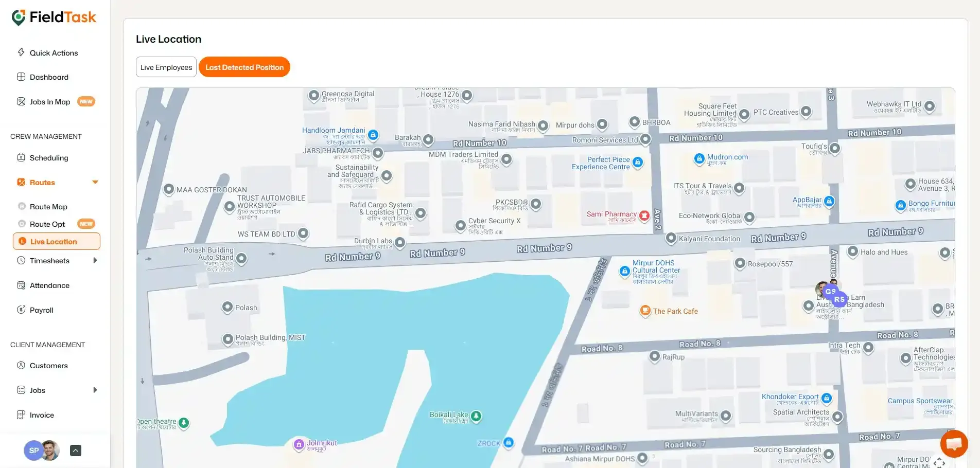The image size is (980, 468).
Task: Click Sami Pharmacy map pin
Action: 644,215
